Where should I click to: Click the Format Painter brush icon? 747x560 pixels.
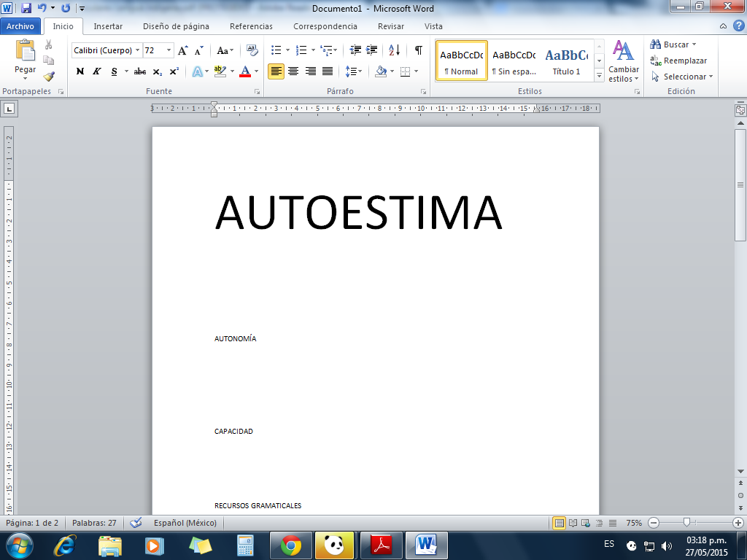[x=49, y=76]
